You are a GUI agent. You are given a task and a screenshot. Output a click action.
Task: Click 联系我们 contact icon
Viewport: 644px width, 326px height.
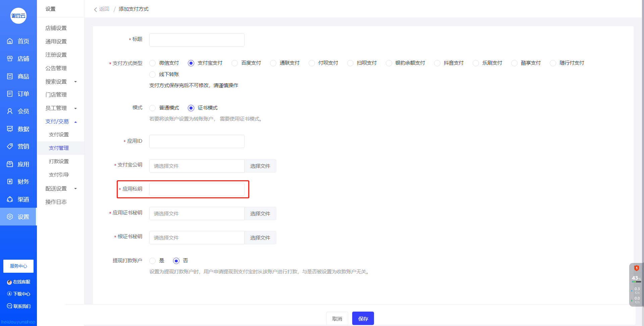point(9,306)
